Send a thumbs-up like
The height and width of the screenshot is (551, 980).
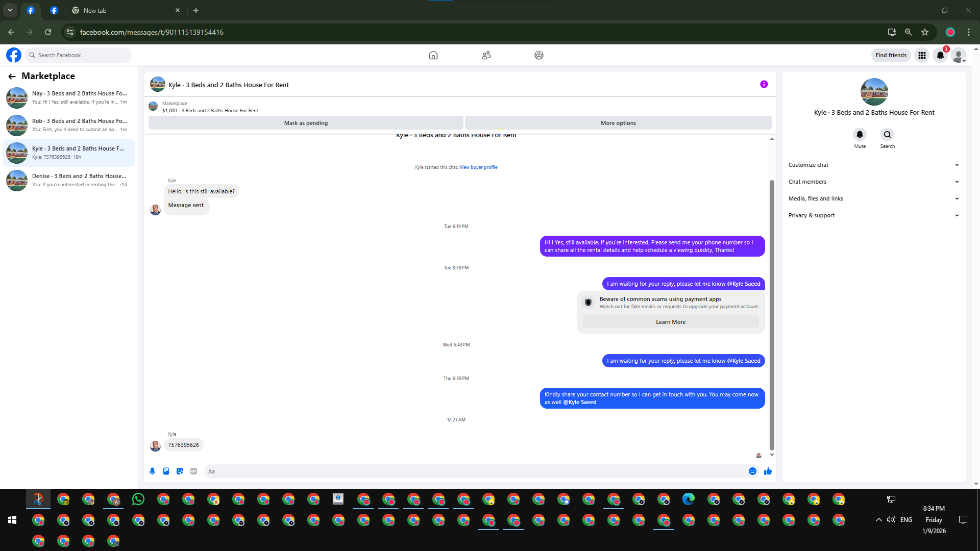pos(768,471)
